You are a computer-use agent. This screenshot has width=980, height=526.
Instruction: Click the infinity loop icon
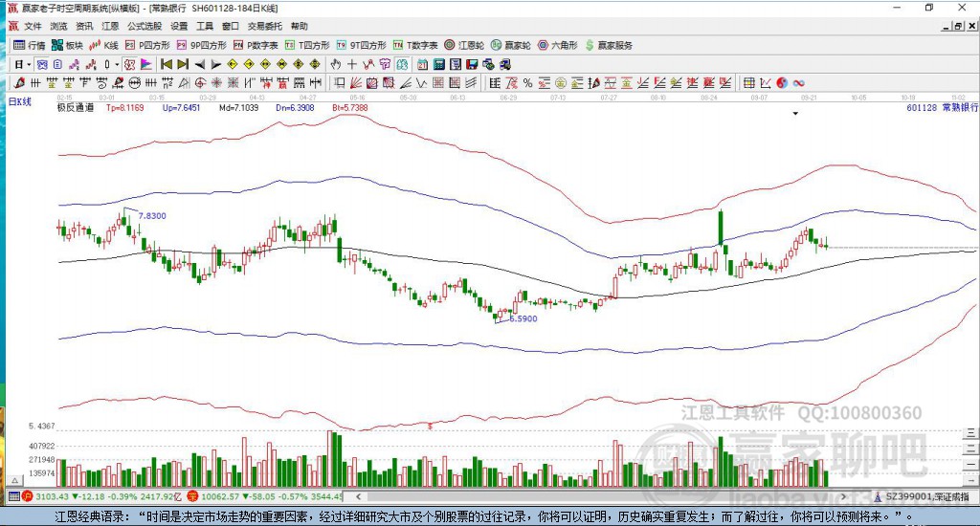[798, 83]
